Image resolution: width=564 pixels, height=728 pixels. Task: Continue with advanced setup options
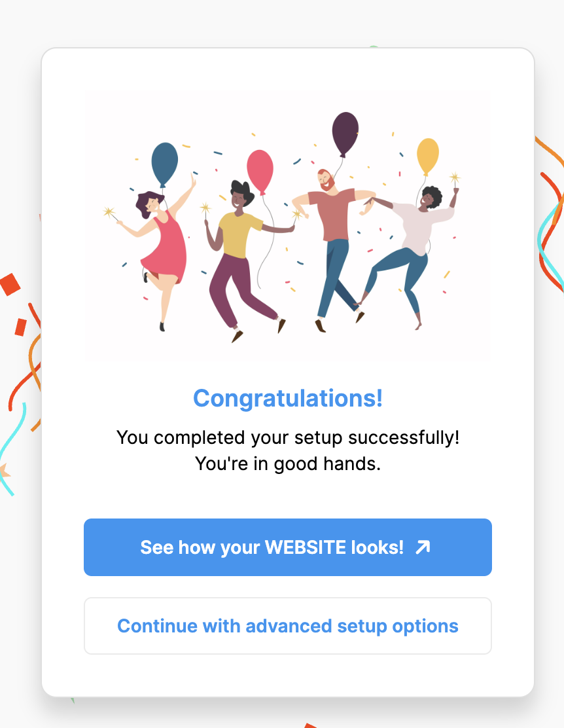[x=287, y=626]
